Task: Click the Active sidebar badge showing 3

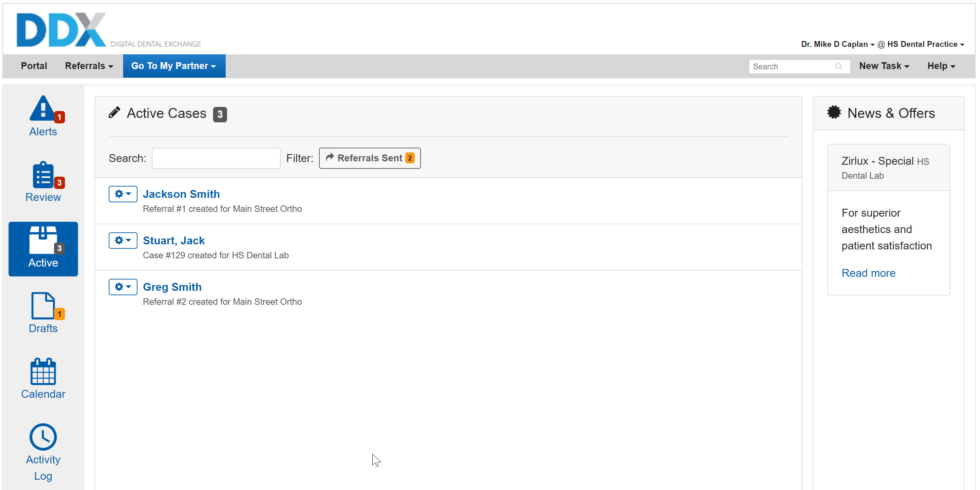Action: [59, 248]
